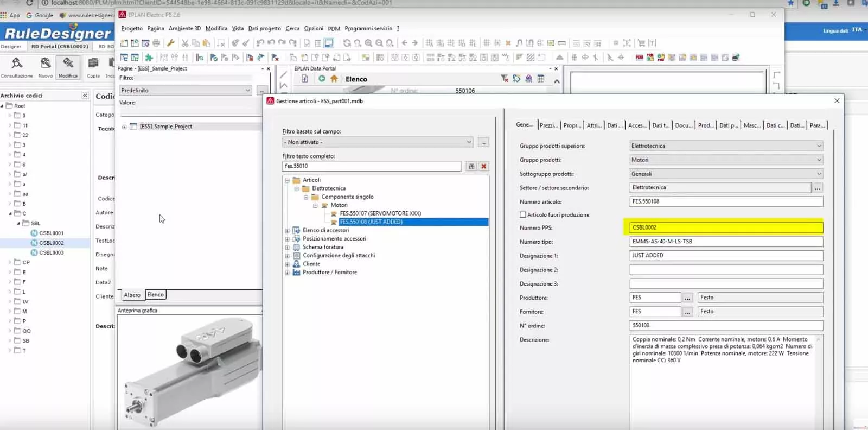868x430 pixels.
Task: Open the Pagina menu
Action: click(x=156, y=29)
